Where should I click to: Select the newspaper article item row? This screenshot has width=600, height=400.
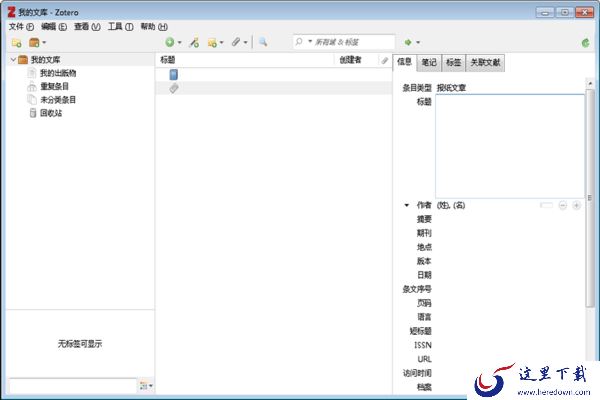click(x=274, y=88)
